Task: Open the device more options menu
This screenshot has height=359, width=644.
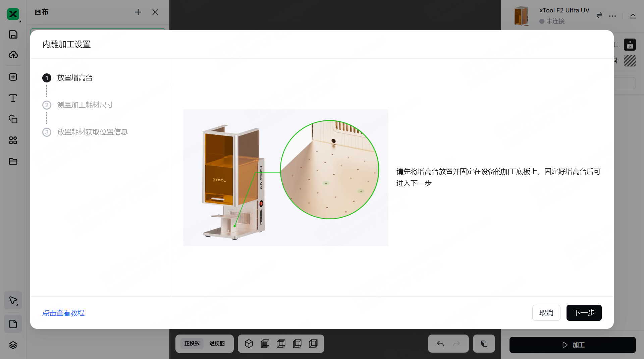Action: coord(612,16)
